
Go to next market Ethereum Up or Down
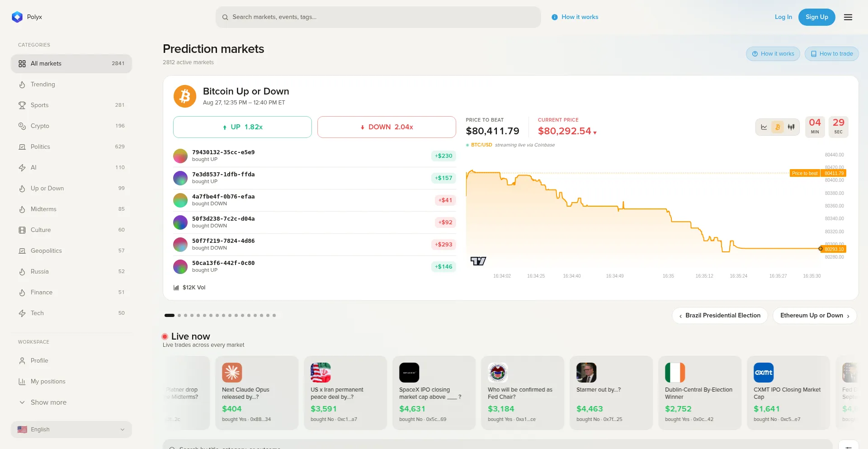(x=815, y=316)
